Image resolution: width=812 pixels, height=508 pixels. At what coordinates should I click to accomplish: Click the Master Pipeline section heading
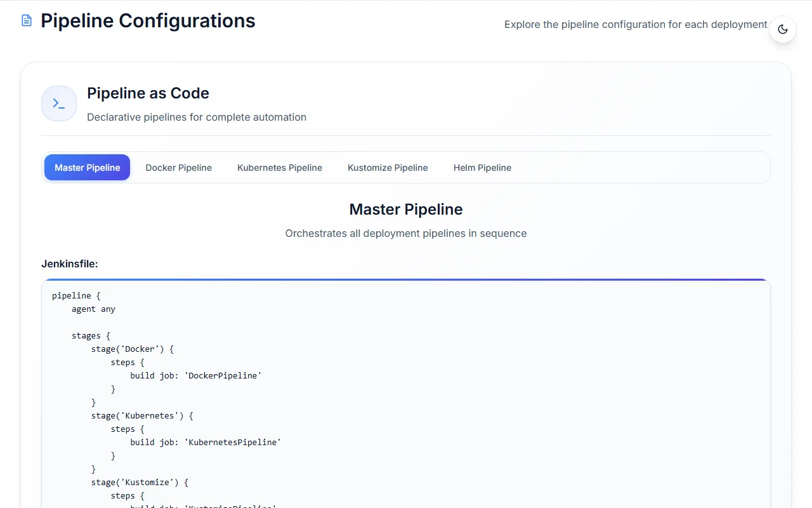(406, 210)
